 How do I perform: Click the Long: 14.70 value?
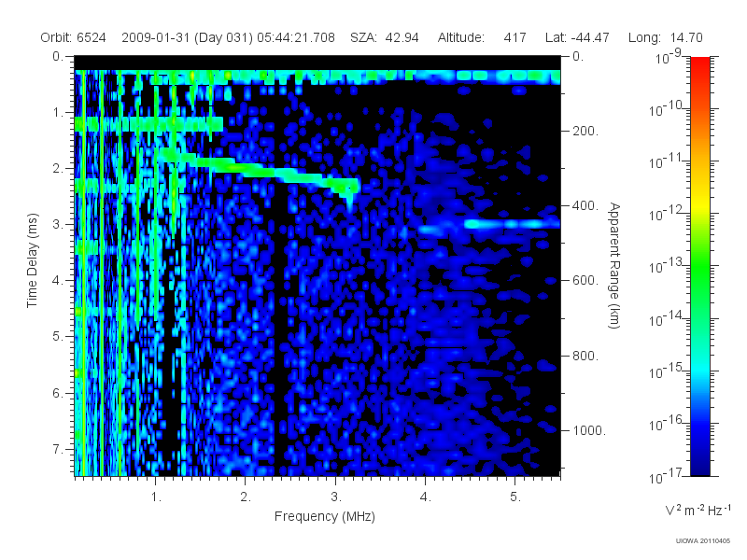tap(666, 37)
